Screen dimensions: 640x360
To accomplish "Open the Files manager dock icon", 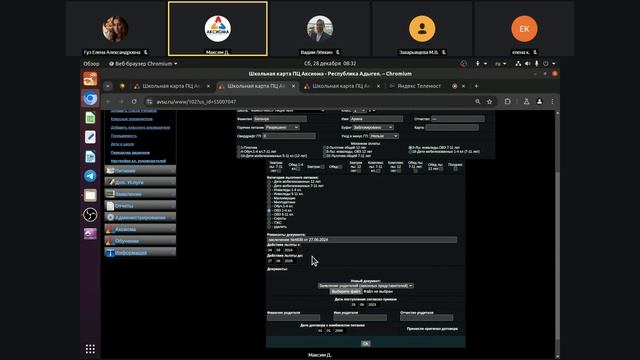I will pos(90,196).
